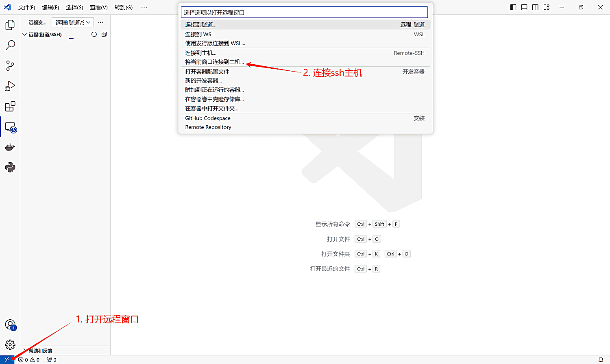Click the VS Code logo in title bar
Image resolution: width=610 pixels, height=364 pixels.
click(x=7, y=7)
